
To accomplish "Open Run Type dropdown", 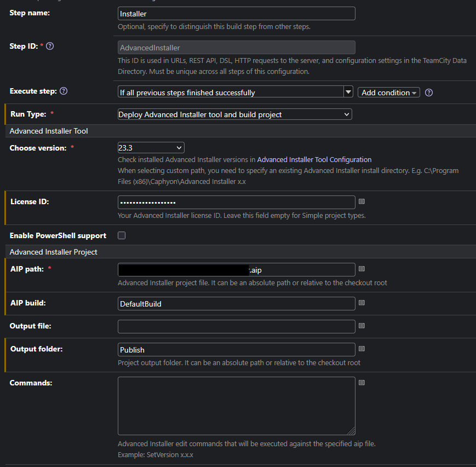I will pyautogui.click(x=234, y=114).
